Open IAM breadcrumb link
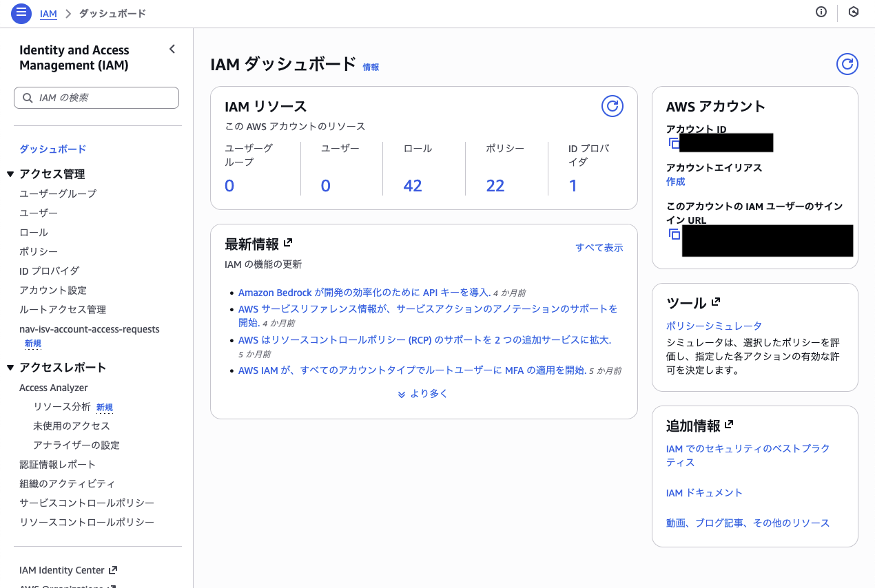 pyautogui.click(x=48, y=13)
